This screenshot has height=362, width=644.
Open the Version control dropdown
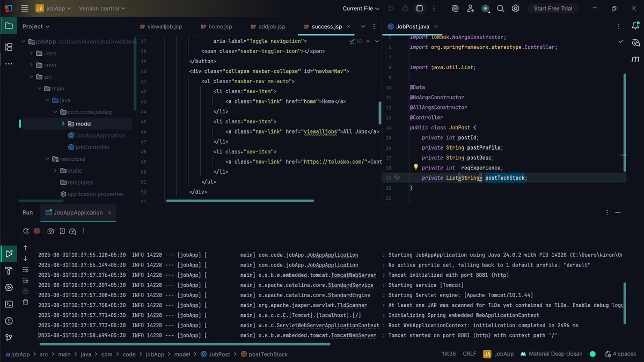(x=102, y=9)
